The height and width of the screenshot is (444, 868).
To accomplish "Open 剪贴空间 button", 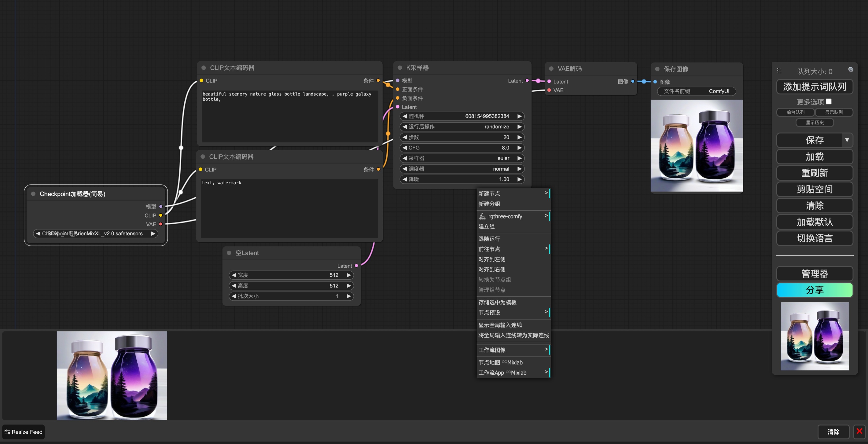I will point(815,189).
